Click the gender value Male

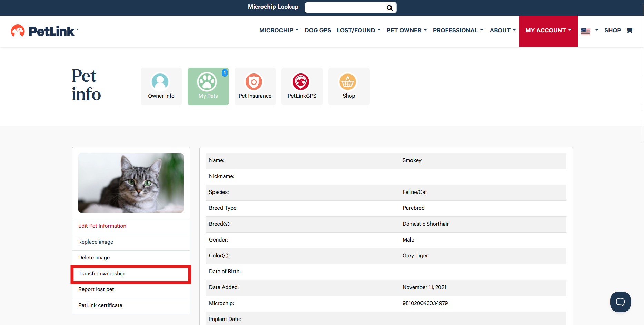[408, 240]
